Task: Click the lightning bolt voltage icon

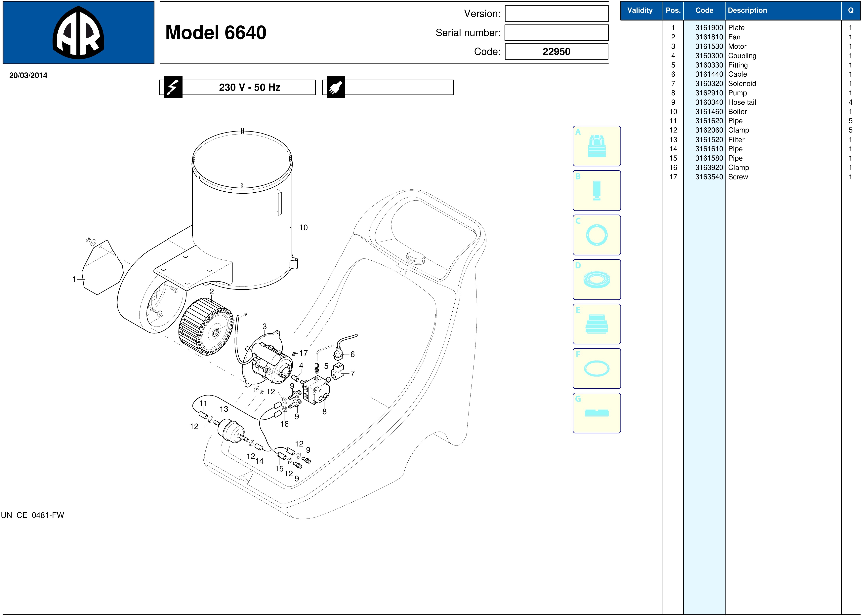Action: tap(173, 87)
